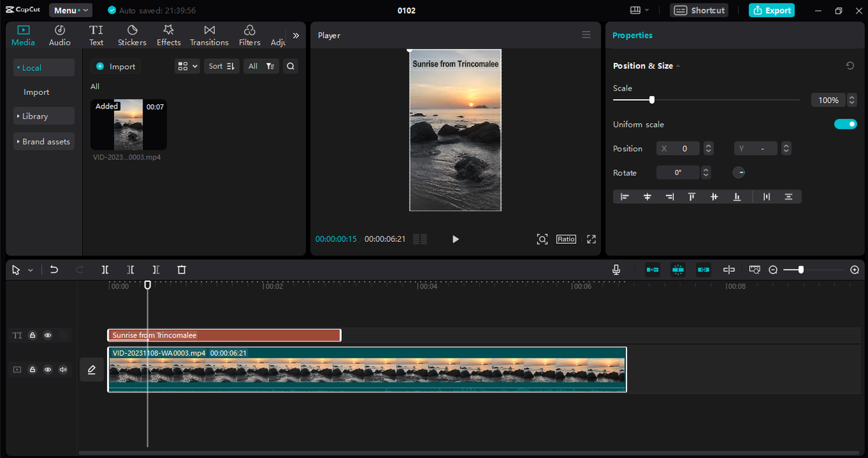The image size is (868, 458).
Task: Expand Brand assets section
Action: [x=44, y=142]
